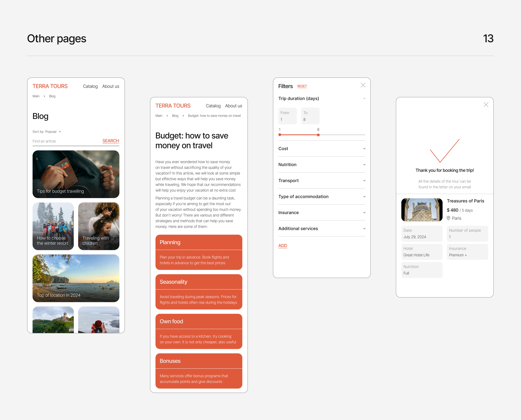Click the Blog breadcrumb on article page
Screen dimensions: 521x420
coord(175,116)
